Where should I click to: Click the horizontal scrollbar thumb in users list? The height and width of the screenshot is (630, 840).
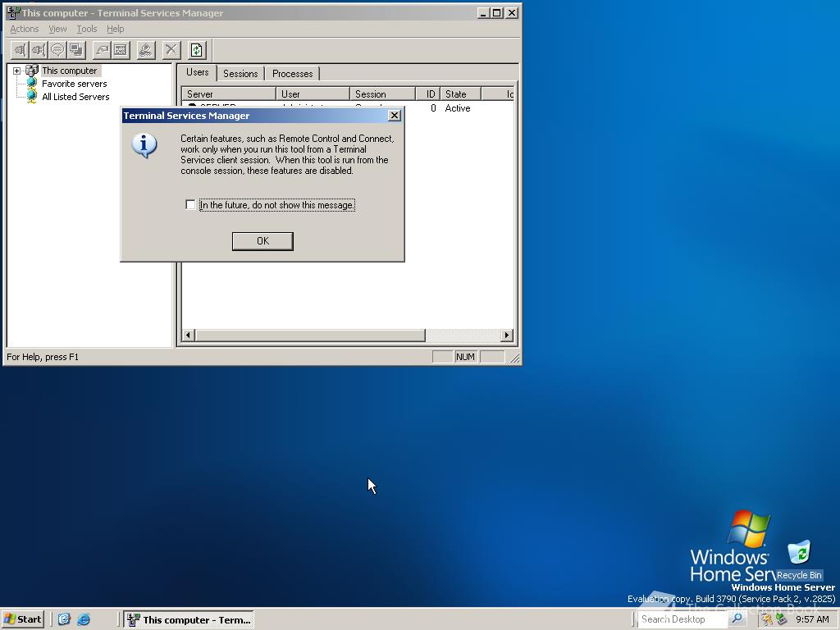tap(309, 336)
